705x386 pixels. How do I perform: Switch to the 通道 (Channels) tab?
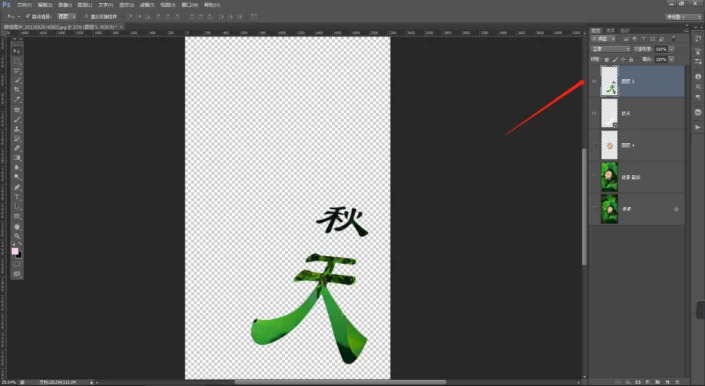[610, 31]
